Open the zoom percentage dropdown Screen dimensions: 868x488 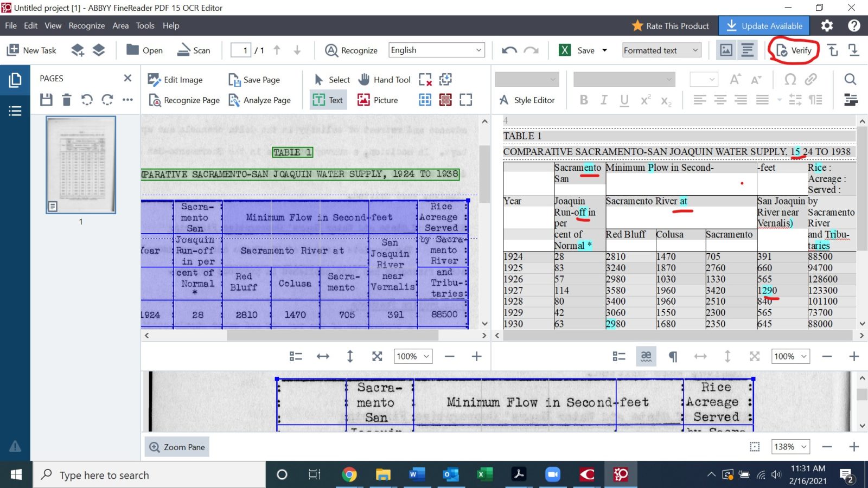tap(412, 356)
